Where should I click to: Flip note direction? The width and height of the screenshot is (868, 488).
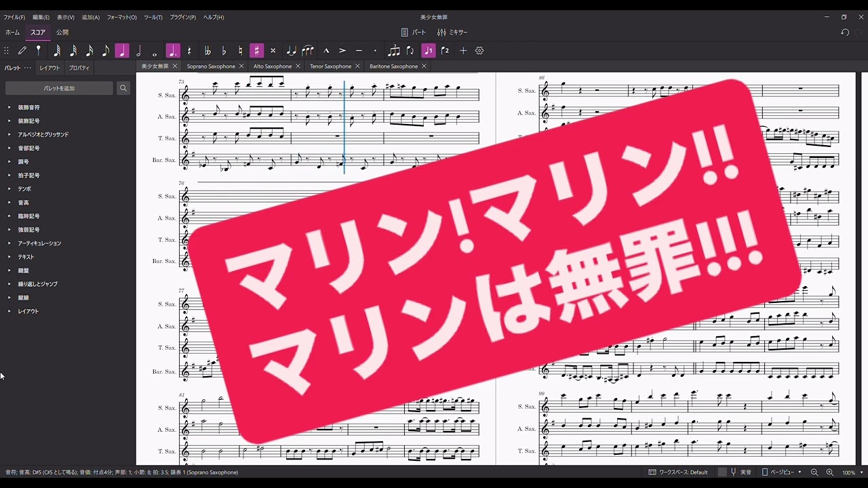(410, 51)
